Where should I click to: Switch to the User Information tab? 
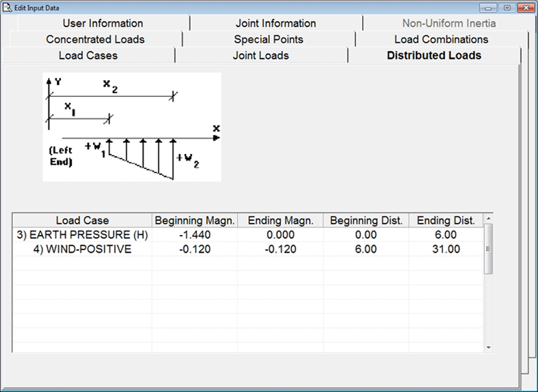tap(103, 23)
